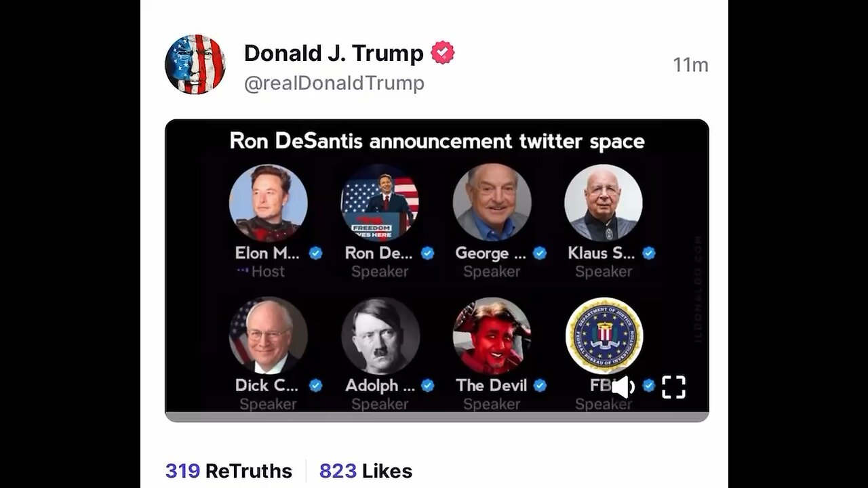
Task: Click the FBI seal avatar
Action: point(604,335)
